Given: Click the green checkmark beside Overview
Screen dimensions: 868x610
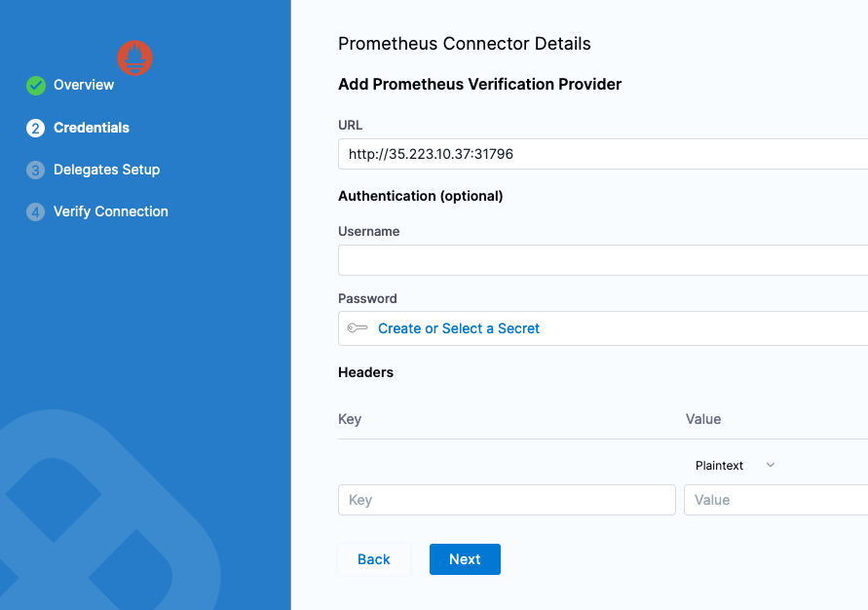Looking at the screenshot, I should 36,86.
